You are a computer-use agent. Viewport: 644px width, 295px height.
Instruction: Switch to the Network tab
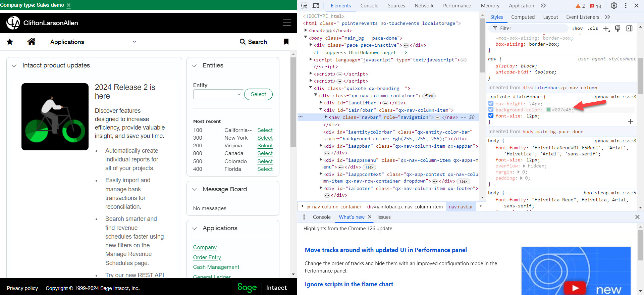424,6
